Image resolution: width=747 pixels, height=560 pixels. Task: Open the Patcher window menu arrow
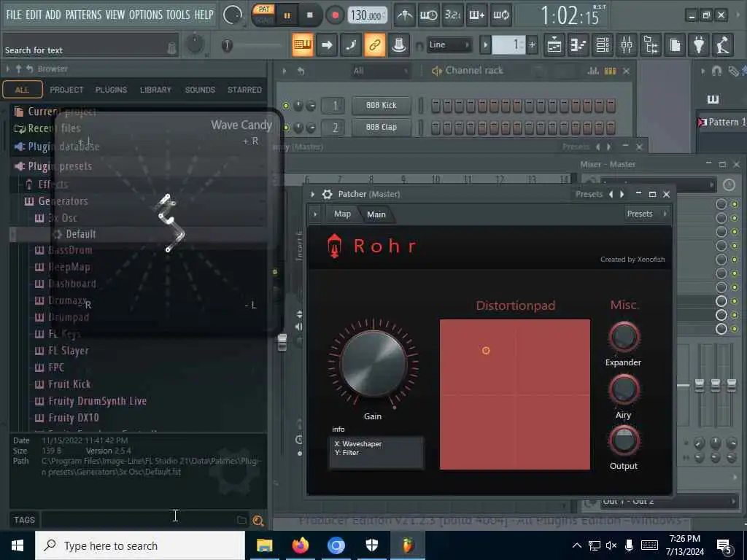(312, 194)
